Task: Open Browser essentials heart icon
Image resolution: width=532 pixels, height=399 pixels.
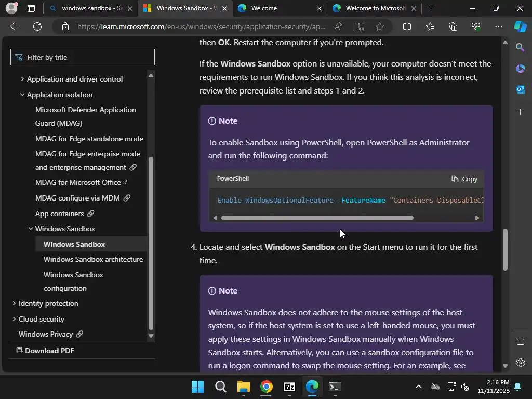Action: pos(476,26)
